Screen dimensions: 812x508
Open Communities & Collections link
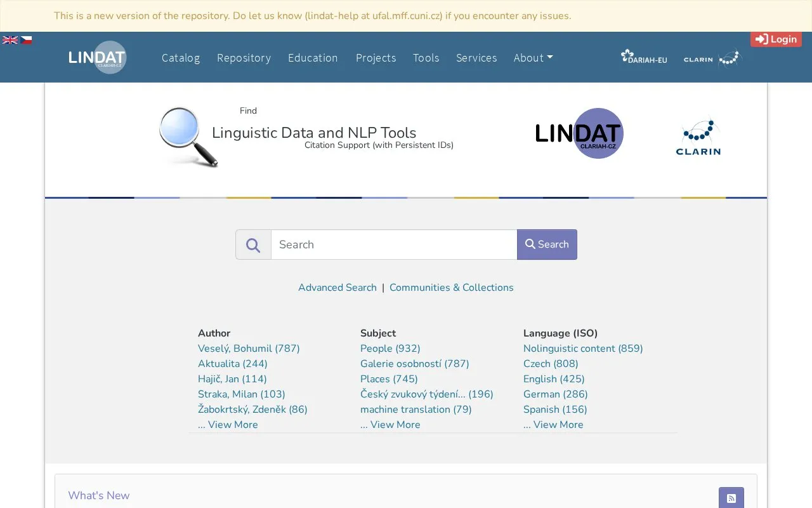[x=452, y=288]
